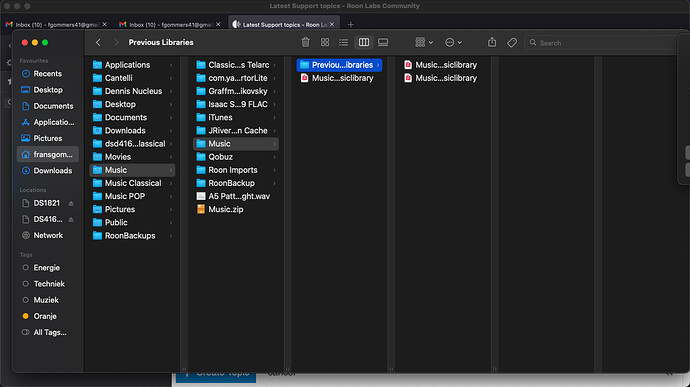
Task: Switch Finder to list view
Action: click(344, 42)
